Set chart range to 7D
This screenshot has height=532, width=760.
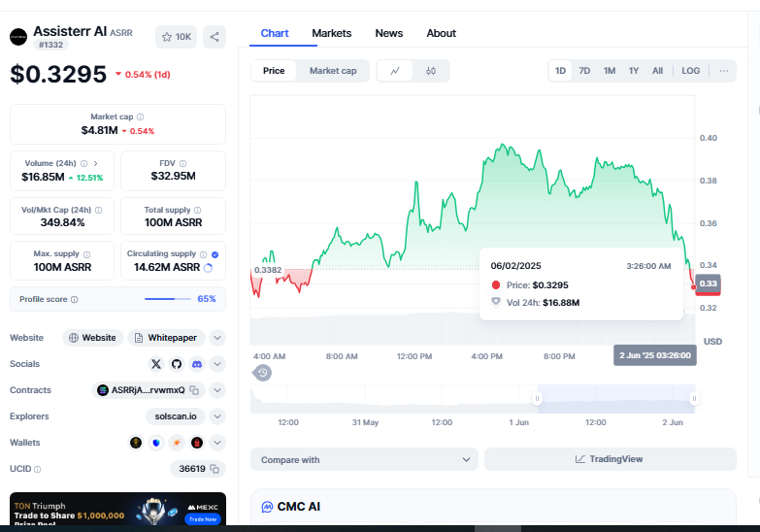584,71
